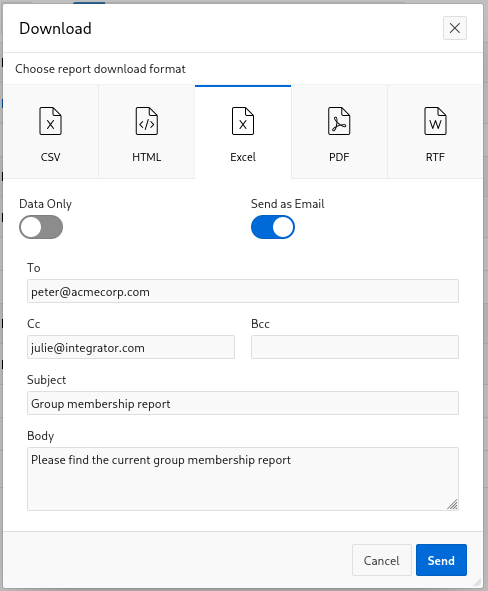Click the Body field label

[x=41, y=436]
